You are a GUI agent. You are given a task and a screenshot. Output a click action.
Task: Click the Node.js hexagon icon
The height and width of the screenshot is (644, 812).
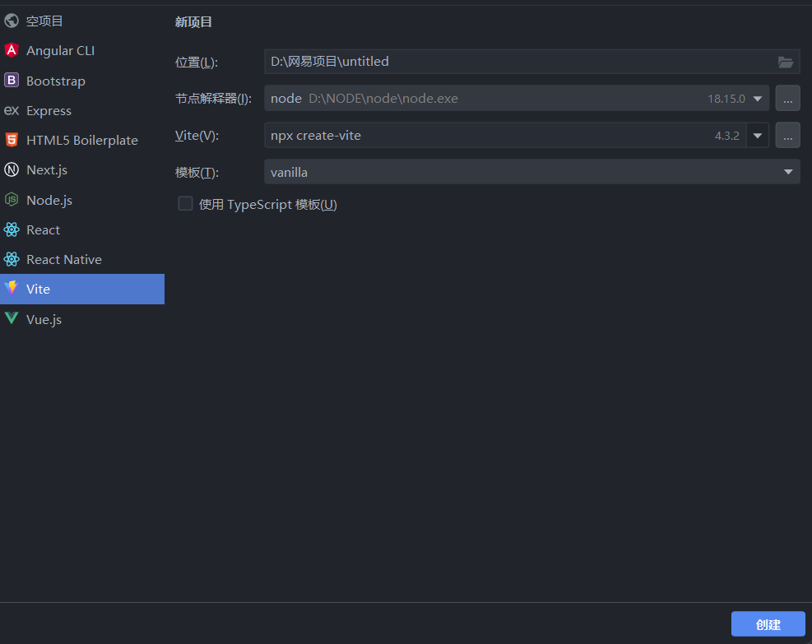pyautogui.click(x=12, y=199)
